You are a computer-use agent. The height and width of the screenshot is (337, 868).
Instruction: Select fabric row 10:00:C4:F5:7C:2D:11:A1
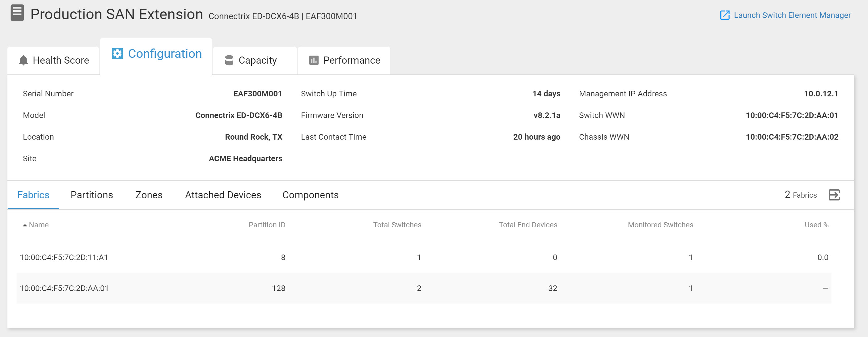(x=424, y=258)
